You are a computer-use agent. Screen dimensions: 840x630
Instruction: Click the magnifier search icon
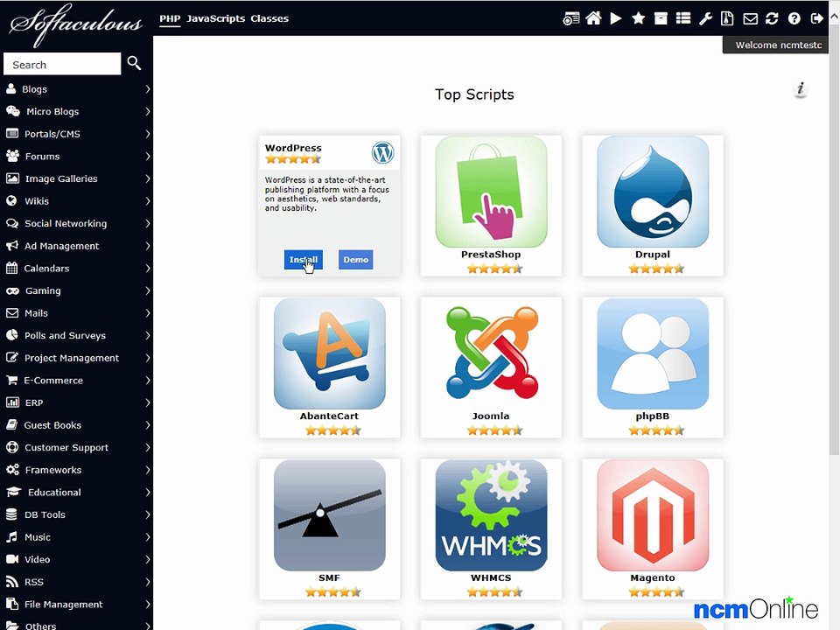[135, 63]
